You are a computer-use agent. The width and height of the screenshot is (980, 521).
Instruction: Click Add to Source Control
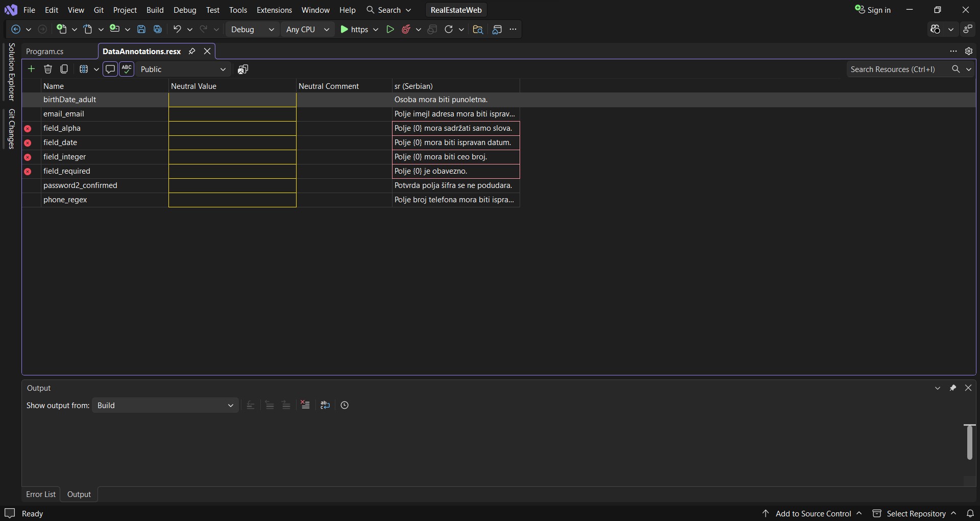coord(813,513)
